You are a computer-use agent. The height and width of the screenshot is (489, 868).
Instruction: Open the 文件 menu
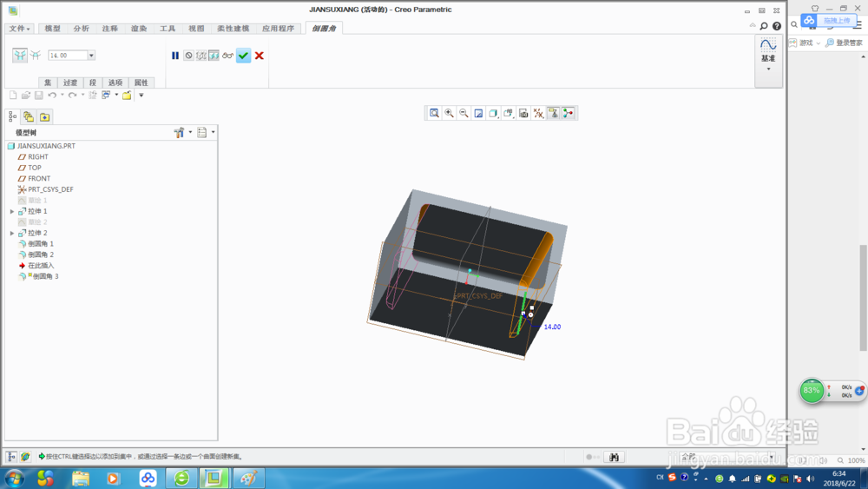[19, 29]
